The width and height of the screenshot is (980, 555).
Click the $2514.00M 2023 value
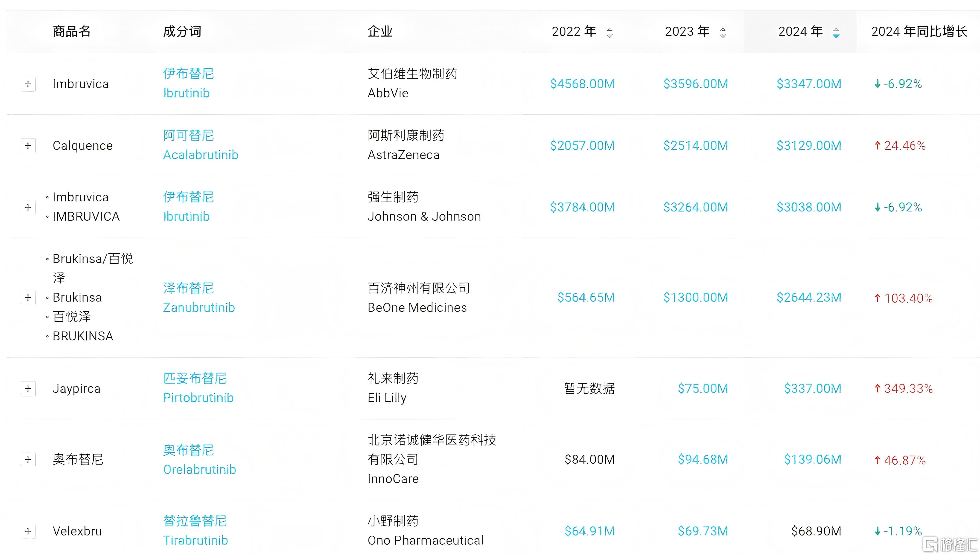(x=696, y=146)
